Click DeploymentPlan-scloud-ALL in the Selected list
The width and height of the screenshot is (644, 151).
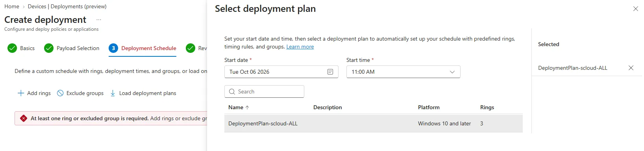(x=573, y=68)
